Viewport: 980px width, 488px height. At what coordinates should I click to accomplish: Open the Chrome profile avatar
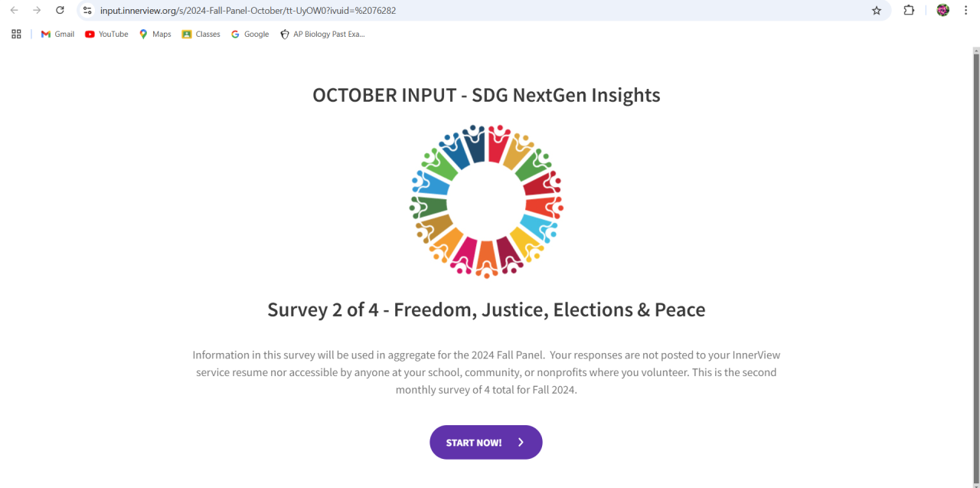(942, 11)
